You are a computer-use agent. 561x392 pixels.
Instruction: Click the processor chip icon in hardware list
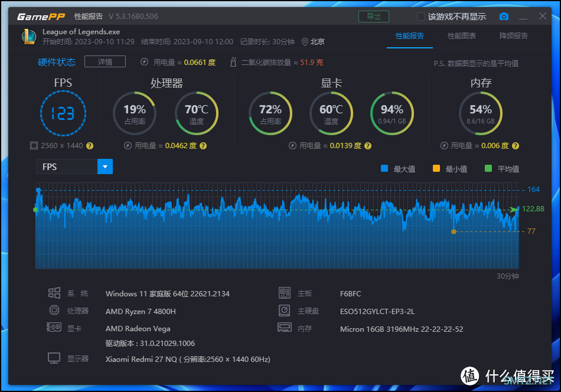coord(54,310)
